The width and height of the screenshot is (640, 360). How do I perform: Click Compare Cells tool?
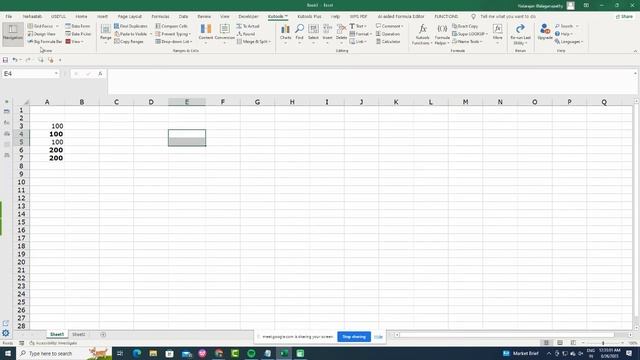coord(171,26)
